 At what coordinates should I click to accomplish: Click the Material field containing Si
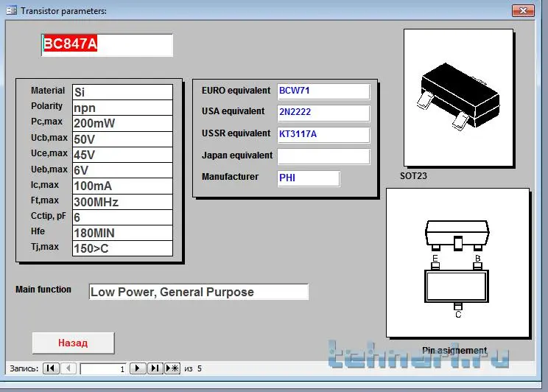(122, 92)
